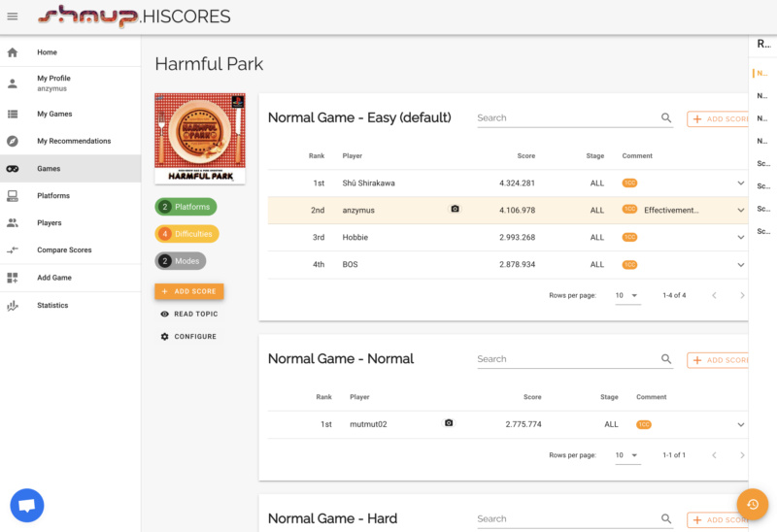
Task: Click the Players people icon
Action: coord(13,223)
